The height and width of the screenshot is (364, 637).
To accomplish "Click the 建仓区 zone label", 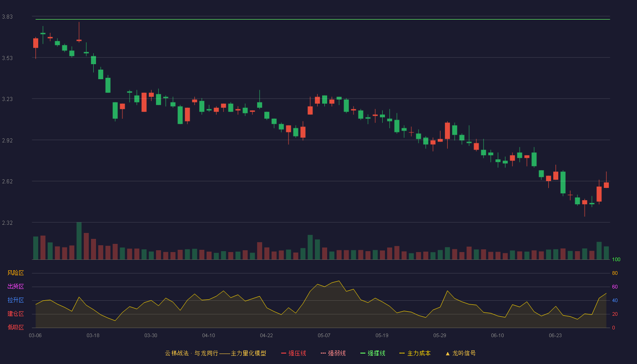I will 15,314.
